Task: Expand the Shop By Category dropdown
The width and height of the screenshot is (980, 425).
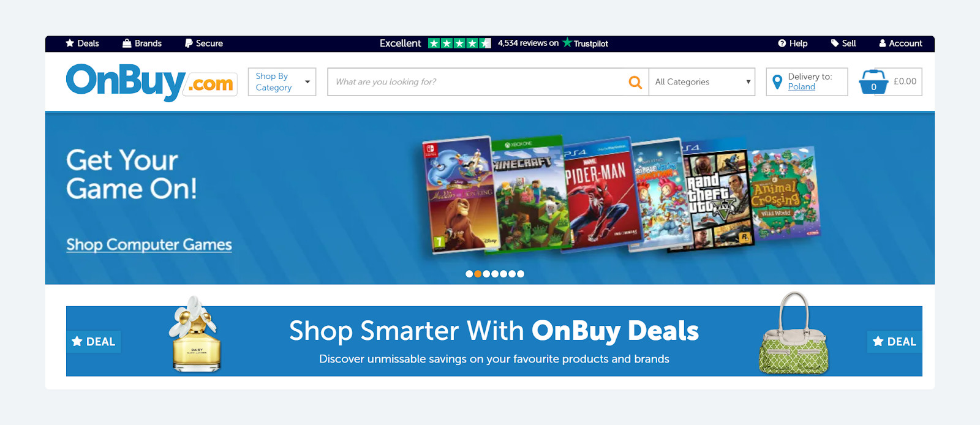Action: [x=282, y=81]
